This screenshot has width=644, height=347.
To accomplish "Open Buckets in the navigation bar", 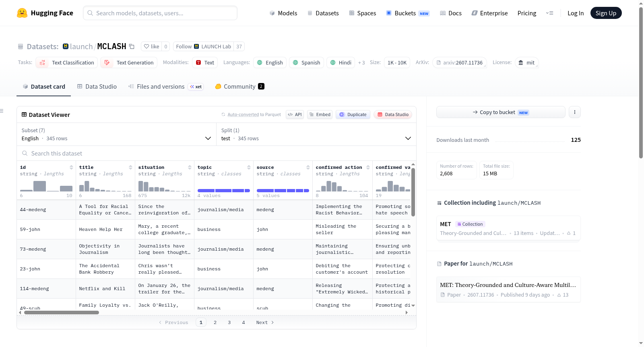I will coord(408,13).
